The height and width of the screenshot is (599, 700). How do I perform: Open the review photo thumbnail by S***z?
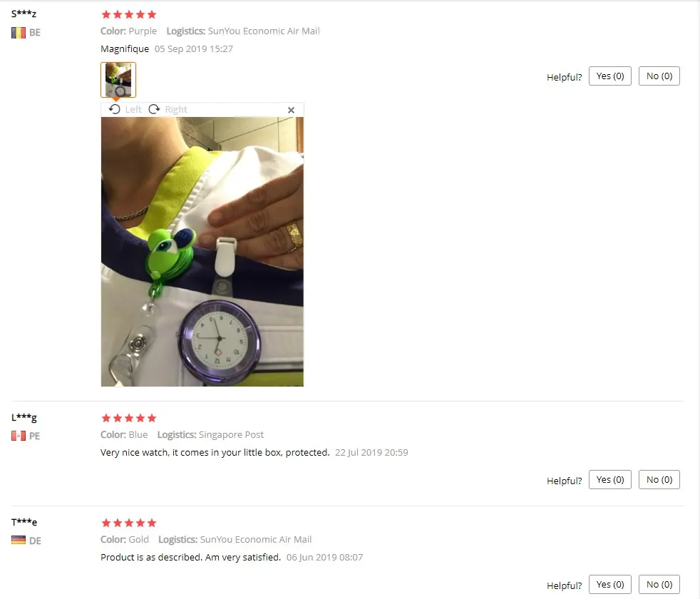pos(118,79)
